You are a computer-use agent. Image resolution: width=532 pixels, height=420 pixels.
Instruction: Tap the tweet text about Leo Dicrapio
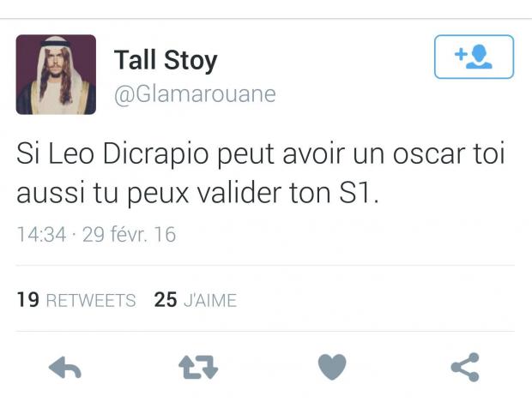[x=261, y=173]
